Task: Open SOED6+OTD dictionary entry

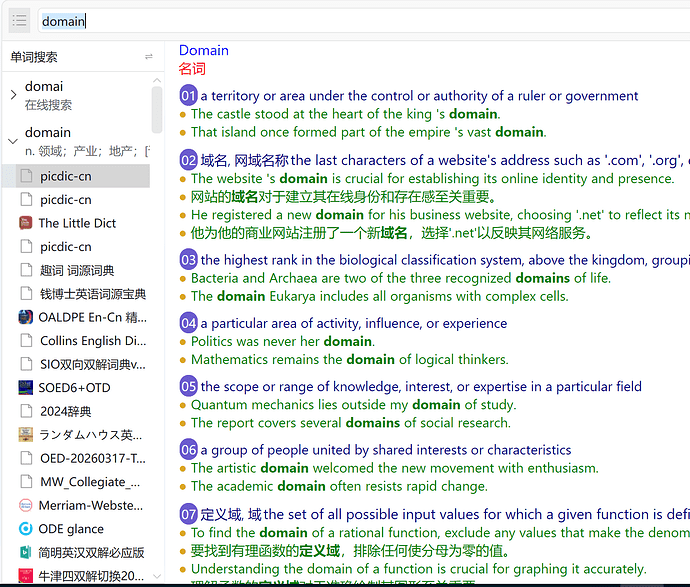Action: 74,388
